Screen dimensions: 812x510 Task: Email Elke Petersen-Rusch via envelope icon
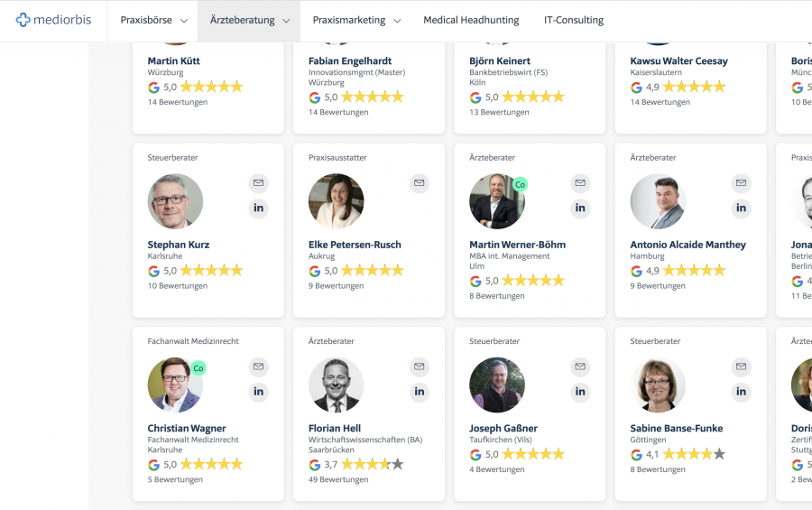point(420,183)
